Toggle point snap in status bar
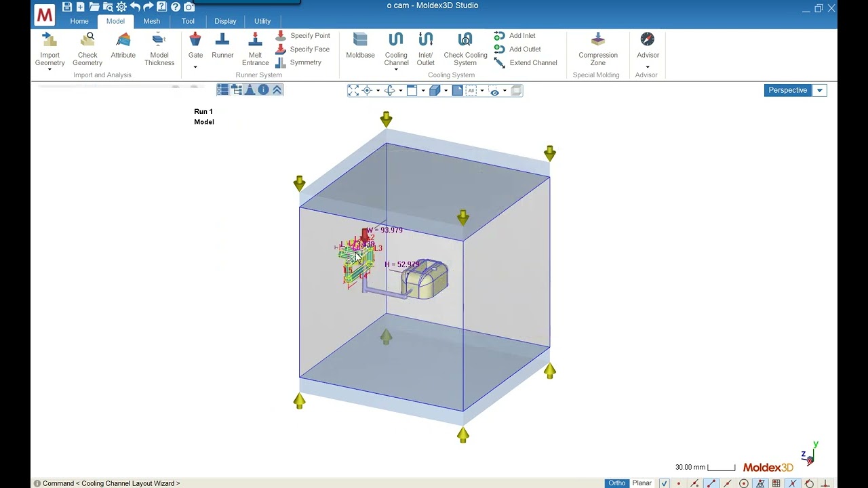The height and width of the screenshot is (488, 868). coord(679,483)
